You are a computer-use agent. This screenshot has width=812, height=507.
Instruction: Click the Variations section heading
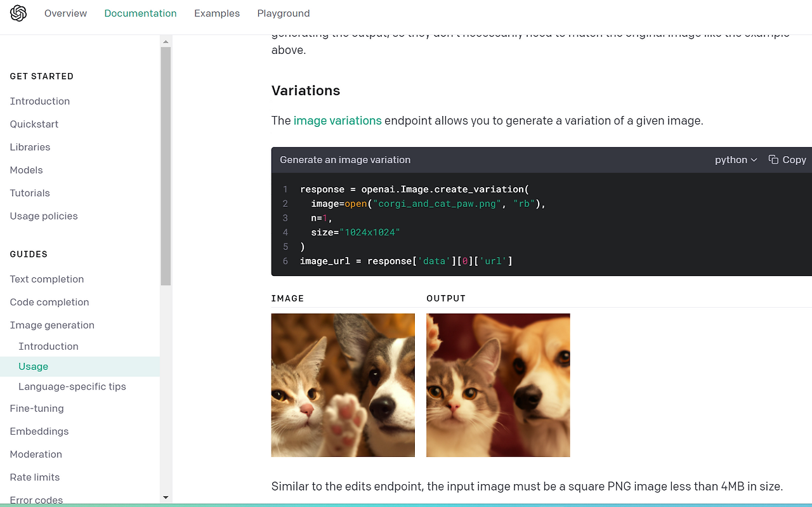pyautogui.click(x=306, y=91)
